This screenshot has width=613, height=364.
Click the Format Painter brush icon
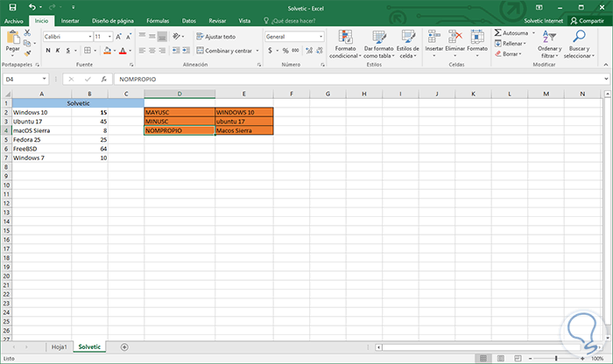27,53
